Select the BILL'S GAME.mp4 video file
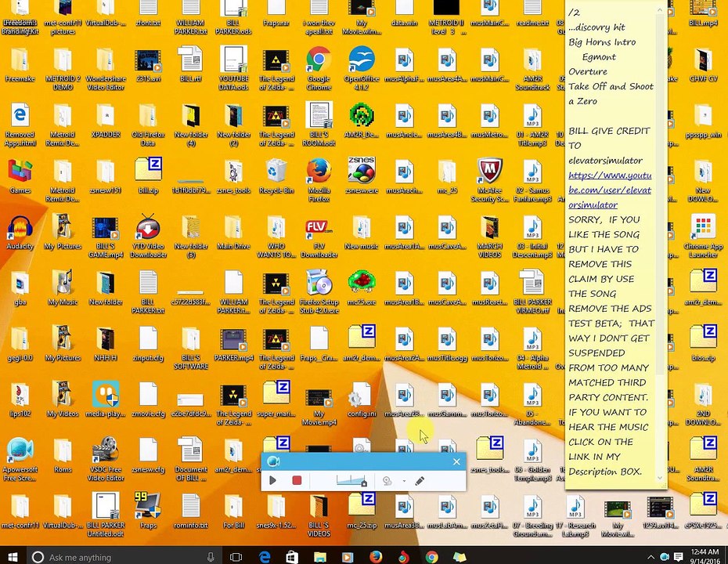728x564 pixels. [106, 236]
